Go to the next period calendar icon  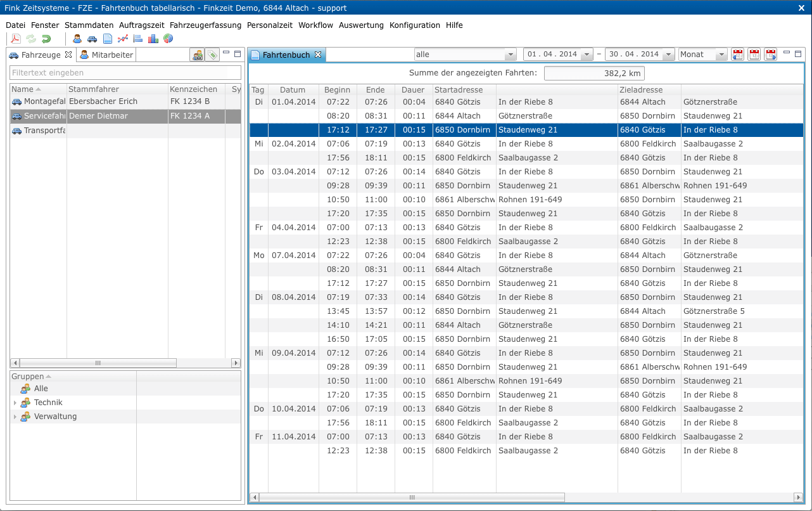771,55
